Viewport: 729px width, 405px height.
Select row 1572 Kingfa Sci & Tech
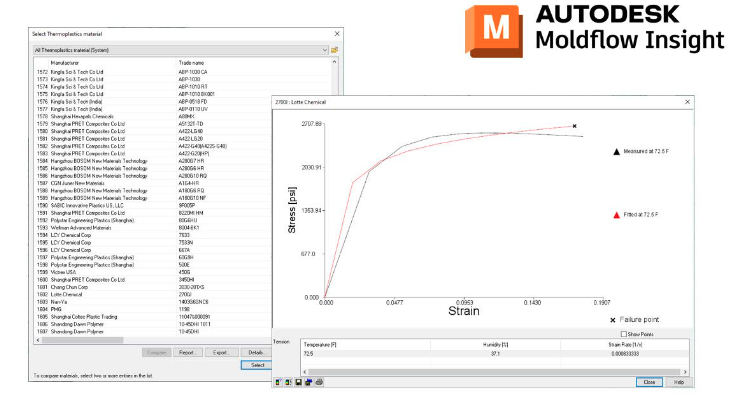[183, 72]
